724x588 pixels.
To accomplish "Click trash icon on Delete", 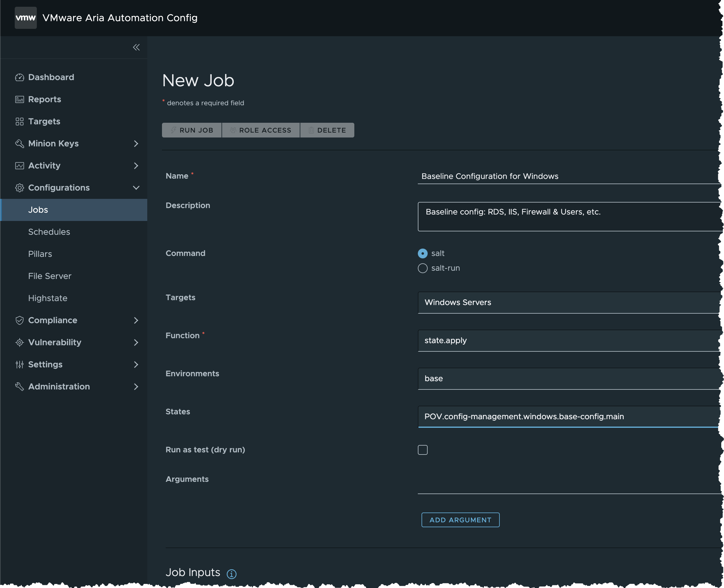I will pos(311,130).
